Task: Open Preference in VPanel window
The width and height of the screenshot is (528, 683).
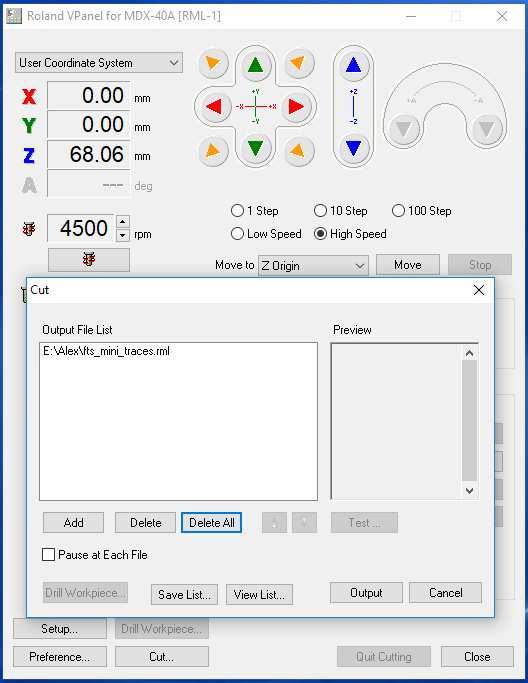Action: (x=60, y=657)
